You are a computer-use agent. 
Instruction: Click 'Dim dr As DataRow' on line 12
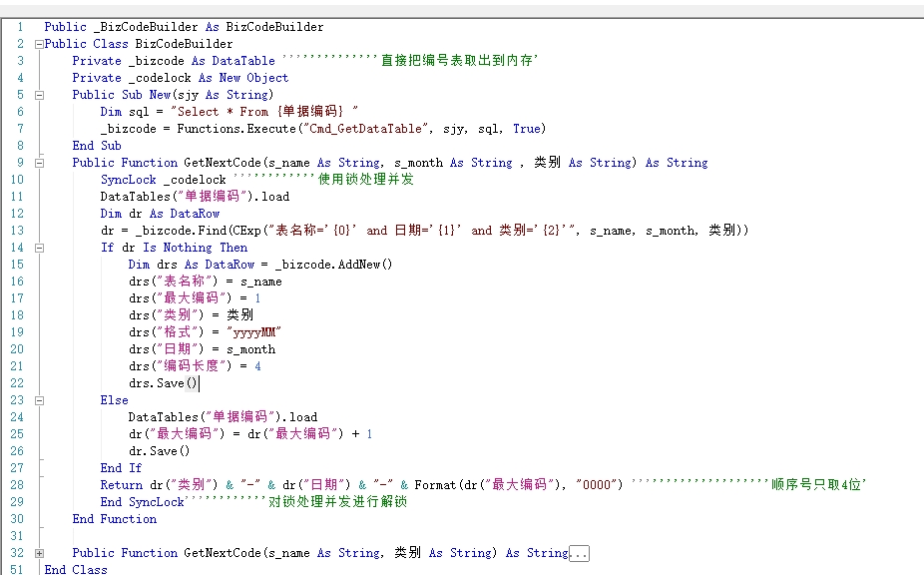(160, 214)
